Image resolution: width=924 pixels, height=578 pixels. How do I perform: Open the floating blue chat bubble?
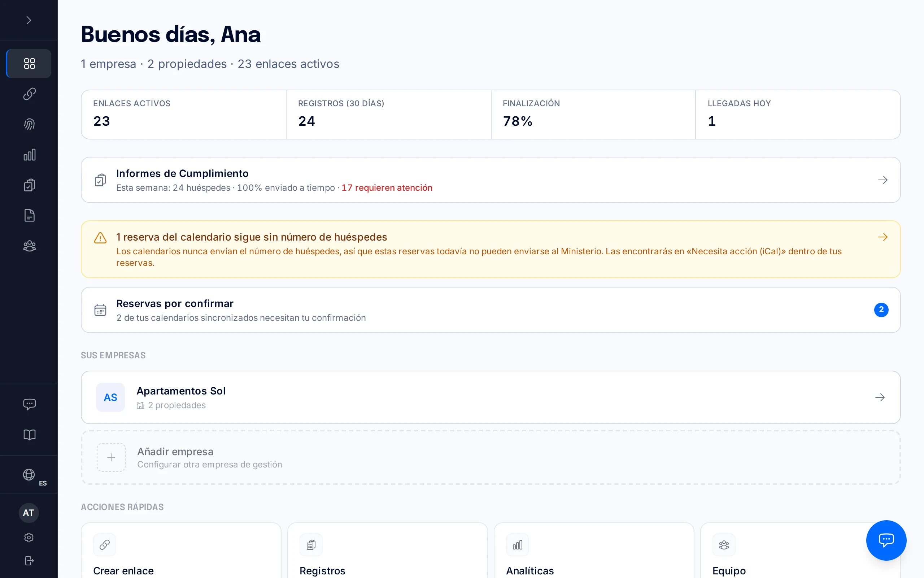pyautogui.click(x=886, y=540)
